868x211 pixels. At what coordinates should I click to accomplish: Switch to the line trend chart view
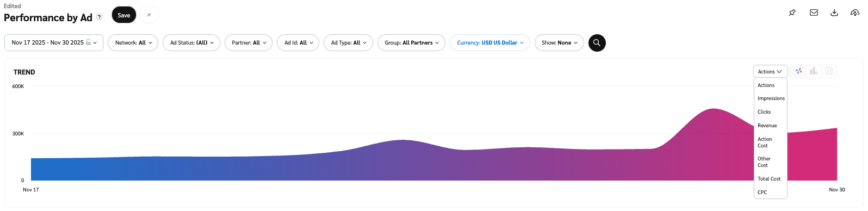tap(798, 71)
